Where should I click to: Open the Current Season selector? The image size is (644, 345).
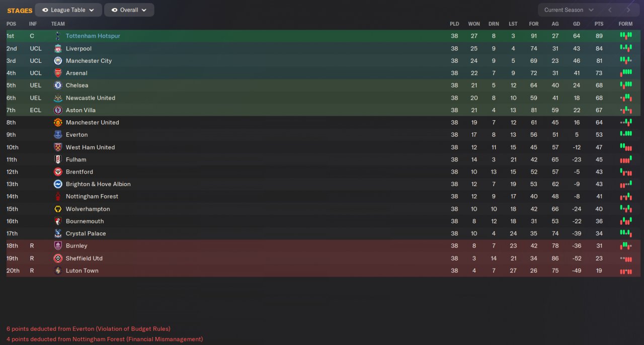click(x=569, y=10)
